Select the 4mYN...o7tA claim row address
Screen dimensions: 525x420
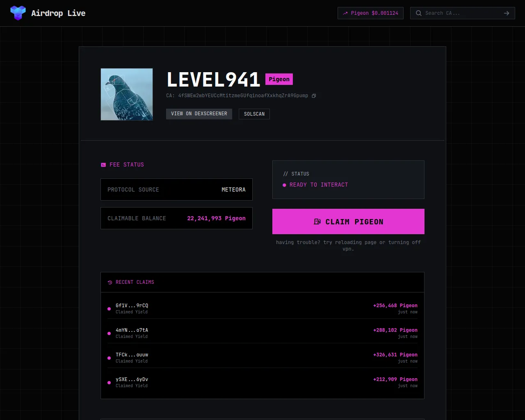[x=132, y=330]
